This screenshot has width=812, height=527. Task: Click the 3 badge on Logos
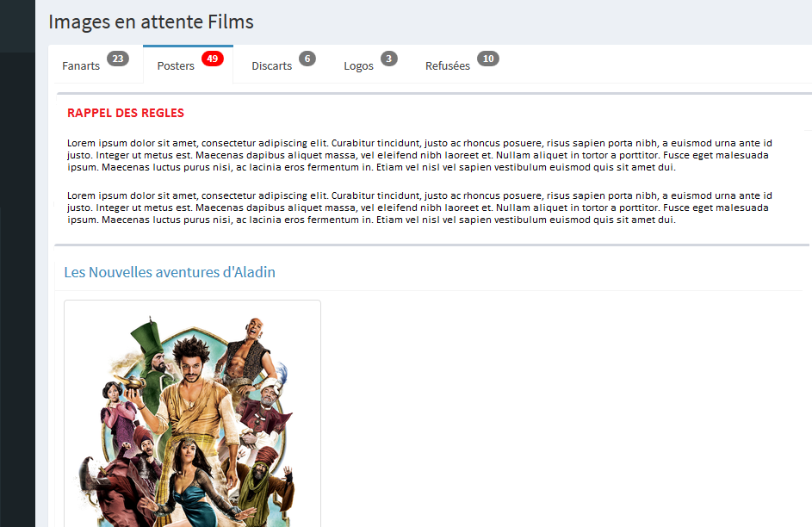coord(389,59)
